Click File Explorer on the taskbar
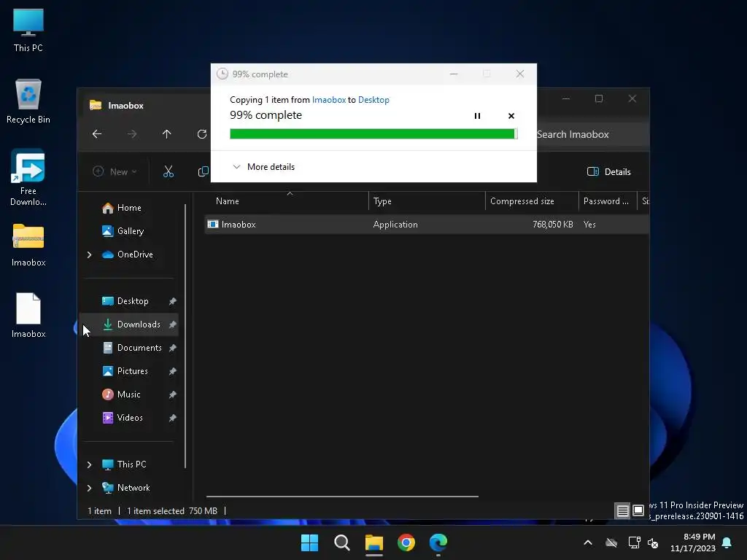Viewport: 747px width, 560px height. [374, 542]
